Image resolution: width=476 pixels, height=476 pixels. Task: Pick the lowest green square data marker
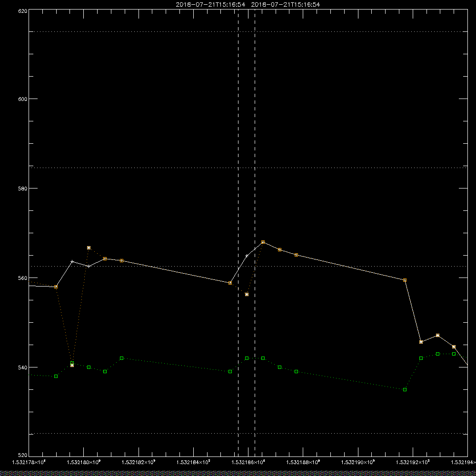(x=405, y=389)
